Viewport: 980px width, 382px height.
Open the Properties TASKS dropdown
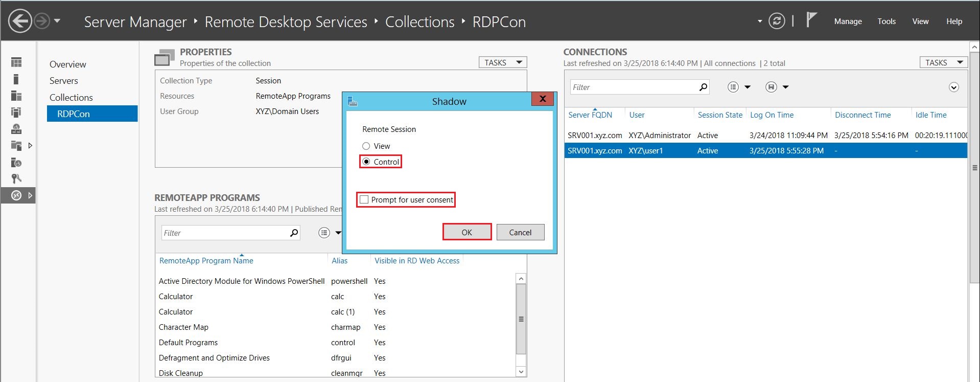pyautogui.click(x=503, y=62)
